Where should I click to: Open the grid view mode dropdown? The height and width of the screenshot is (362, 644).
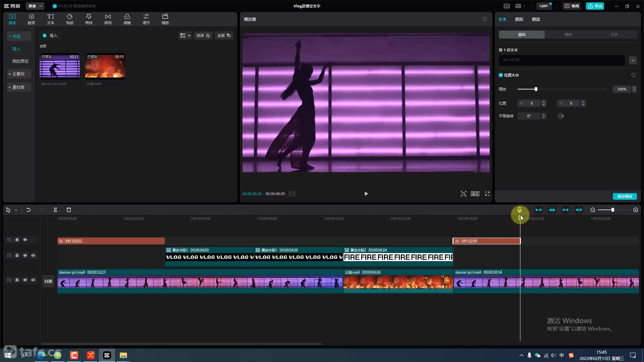click(185, 36)
